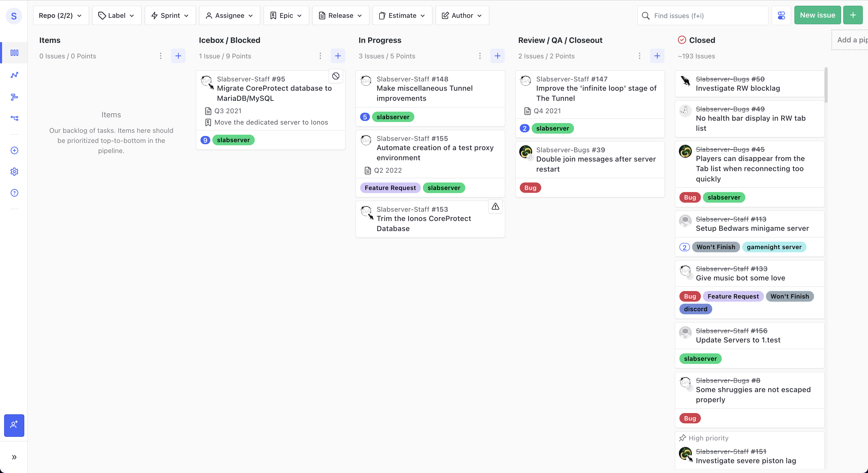Open issue Investigate RW blocklag
The image size is (868, 473).
(738, 88)
